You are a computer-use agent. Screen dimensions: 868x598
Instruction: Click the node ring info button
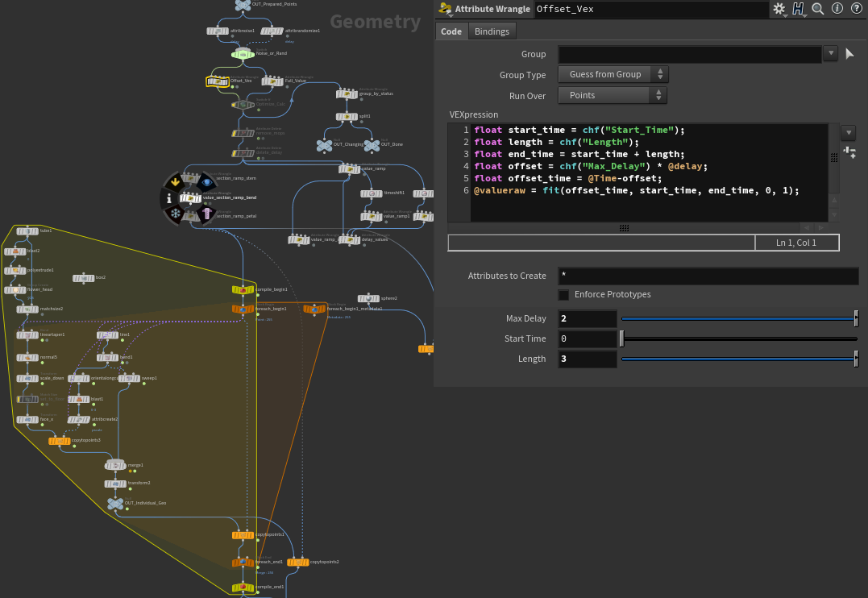[168, 198]
